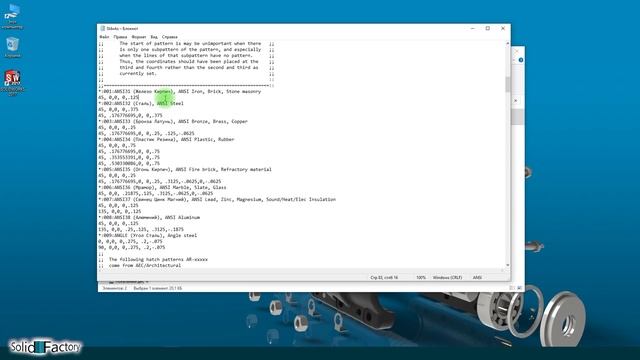
Task: Click the comment line 'currently set.'
Action: [x=138, y=73]
